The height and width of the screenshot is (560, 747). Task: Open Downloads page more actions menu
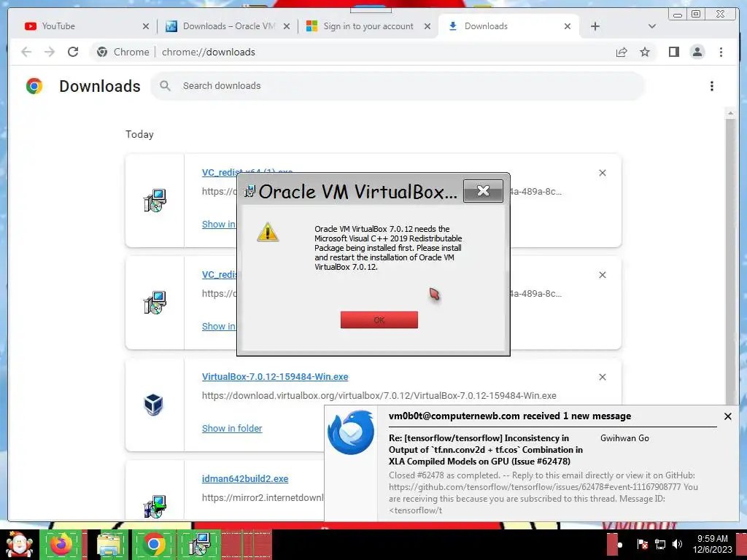pyautogui.click(x=712, y=86)
